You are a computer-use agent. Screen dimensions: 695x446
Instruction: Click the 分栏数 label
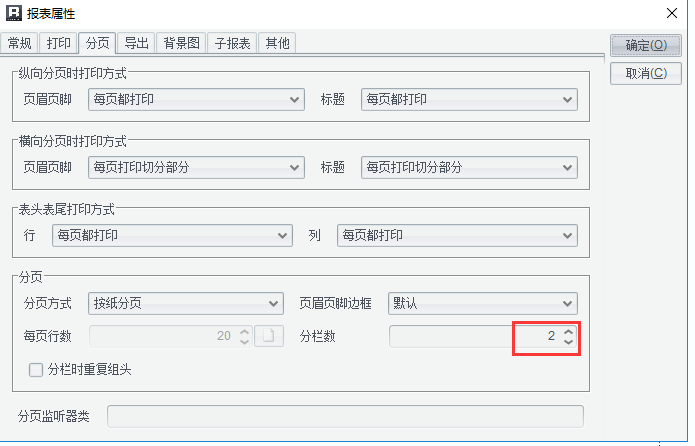(x=317, y=336)
